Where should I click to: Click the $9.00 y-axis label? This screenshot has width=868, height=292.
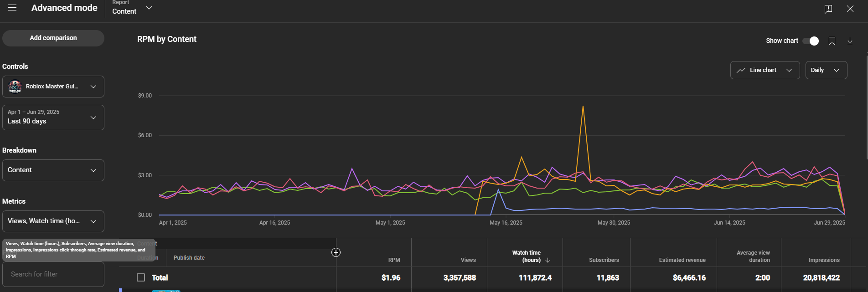point(145,96)
